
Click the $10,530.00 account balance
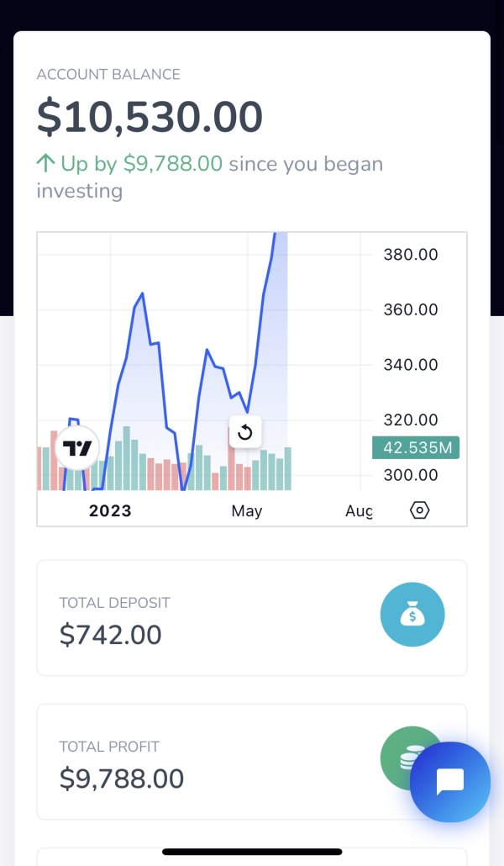[150, 117]
